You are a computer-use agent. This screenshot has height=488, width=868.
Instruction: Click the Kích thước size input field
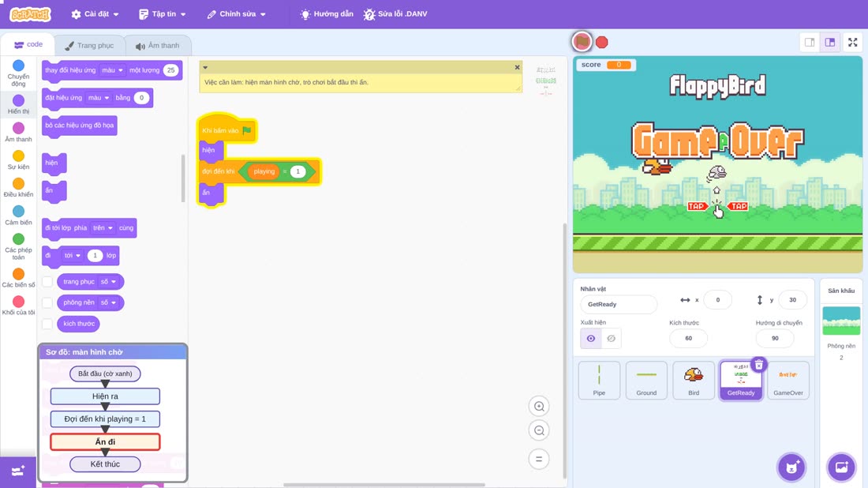point(688,339)
